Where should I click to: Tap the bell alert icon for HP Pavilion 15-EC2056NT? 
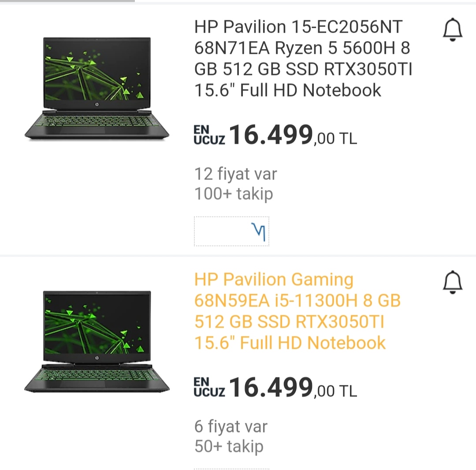[452, 30]
